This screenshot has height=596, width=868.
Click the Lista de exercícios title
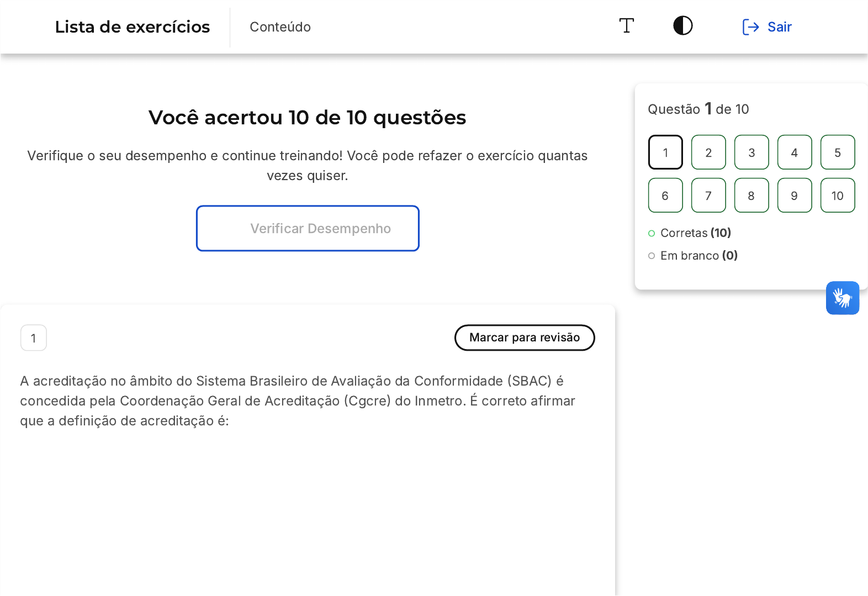[x=133, y=27]
